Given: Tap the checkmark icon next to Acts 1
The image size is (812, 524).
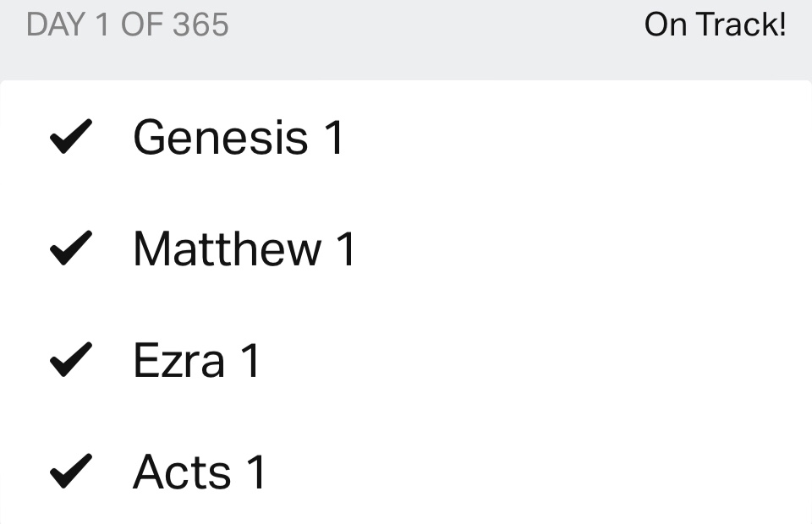Looking at the screenshot, I should coord(71,472).
